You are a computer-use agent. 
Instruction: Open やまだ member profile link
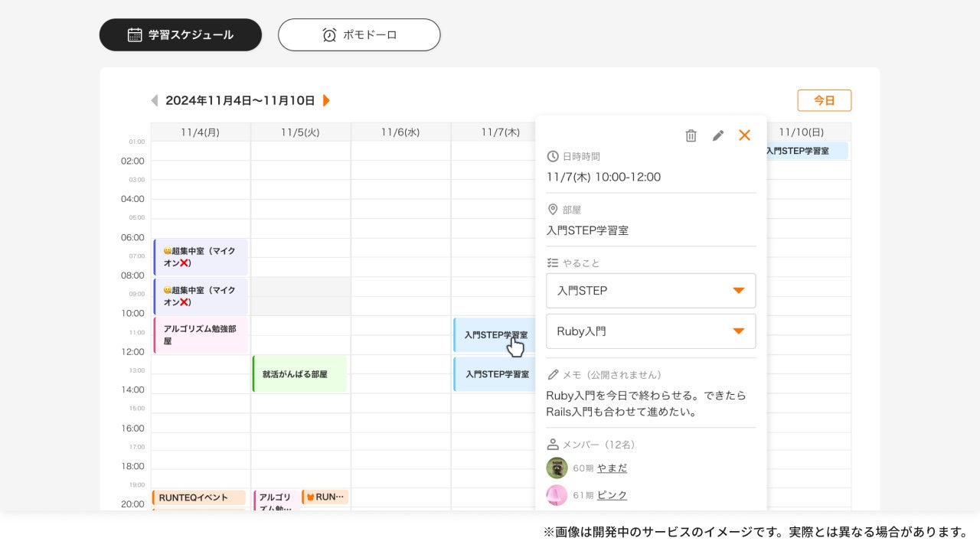(x=612, y=468)
